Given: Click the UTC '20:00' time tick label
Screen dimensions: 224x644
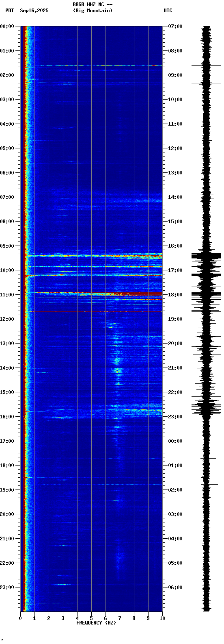Looking at the screenshot, I should click(175, 344).
